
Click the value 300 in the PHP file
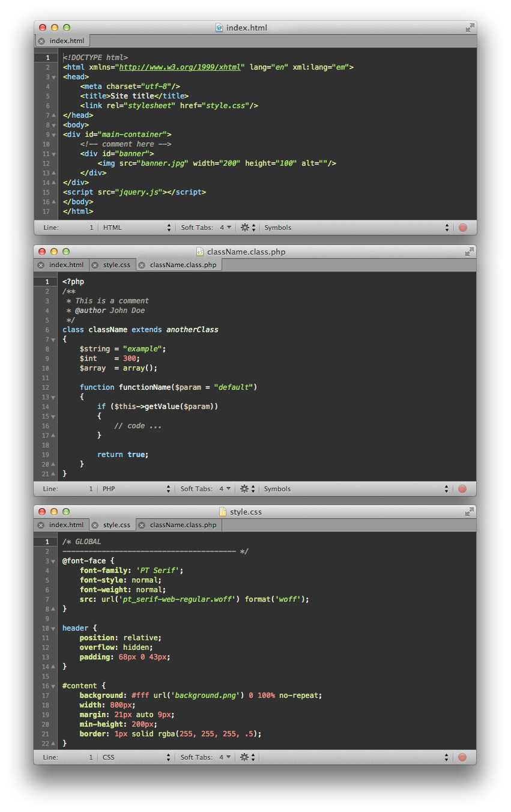[129, 359]
